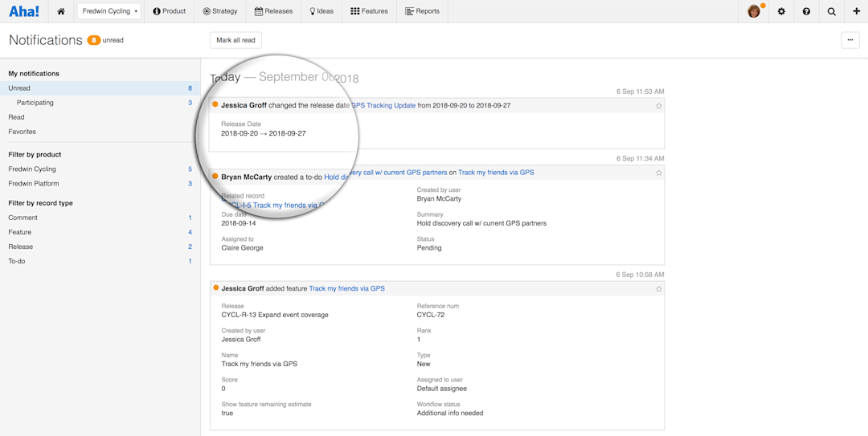Open the settings gear icon
This screenshot has height=436, width=868.
point(781,11)
